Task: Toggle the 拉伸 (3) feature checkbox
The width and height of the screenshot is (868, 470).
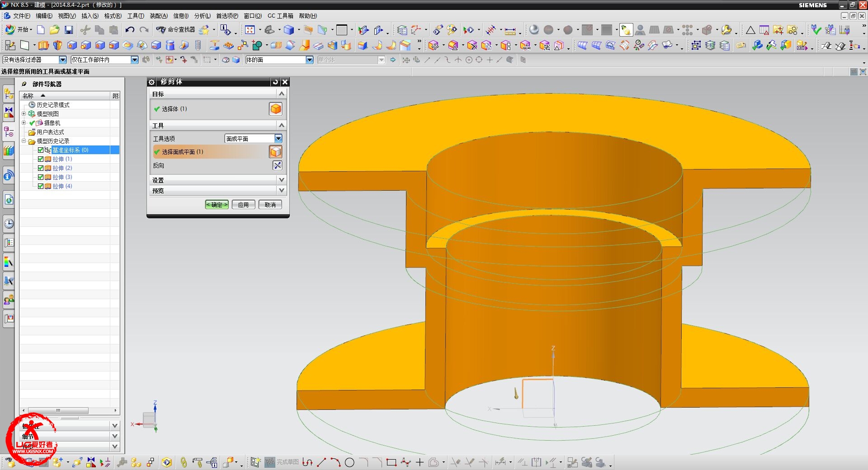Action: 41,177
